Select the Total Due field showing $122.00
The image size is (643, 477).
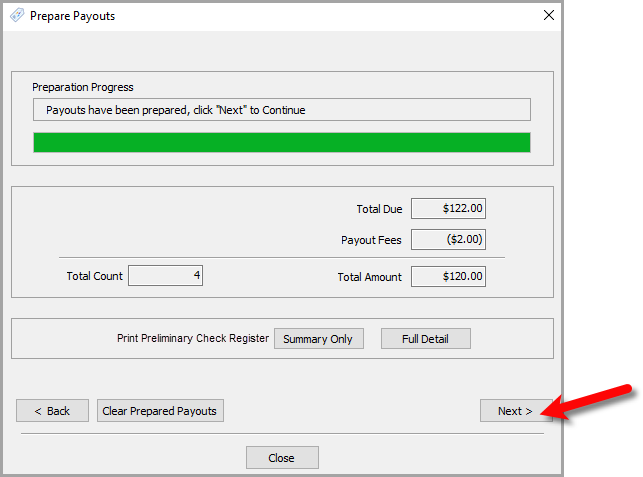[x=449, y=208]
